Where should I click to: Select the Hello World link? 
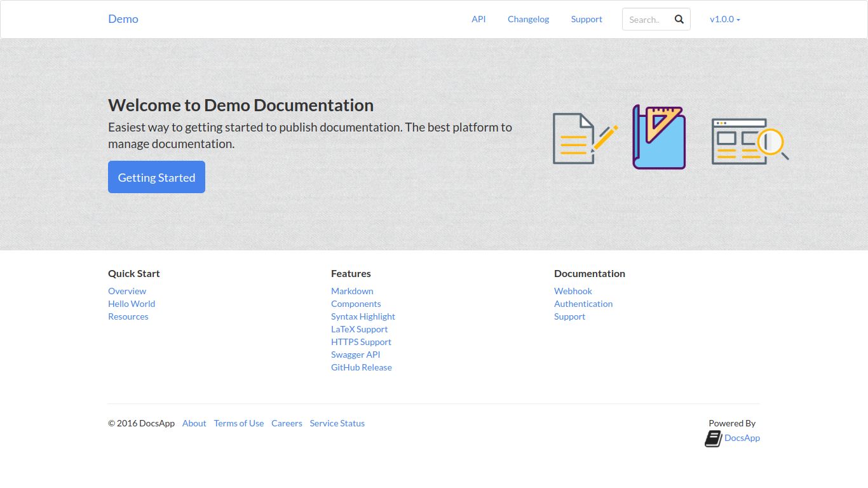132,304
